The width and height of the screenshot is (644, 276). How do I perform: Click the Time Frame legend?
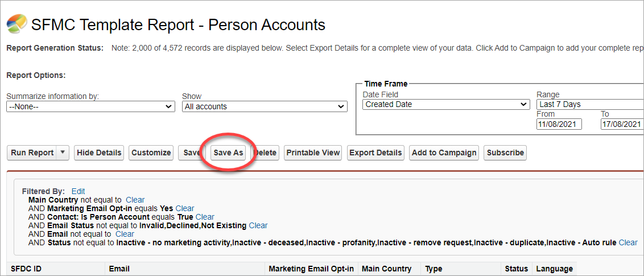click(386, 84)
